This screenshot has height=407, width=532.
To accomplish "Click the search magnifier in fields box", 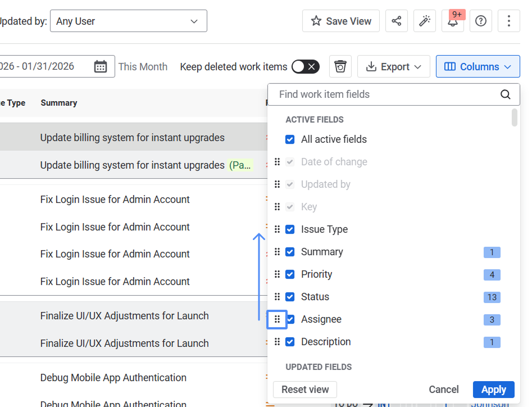I will pyautogui.click(x=506, y=94).
